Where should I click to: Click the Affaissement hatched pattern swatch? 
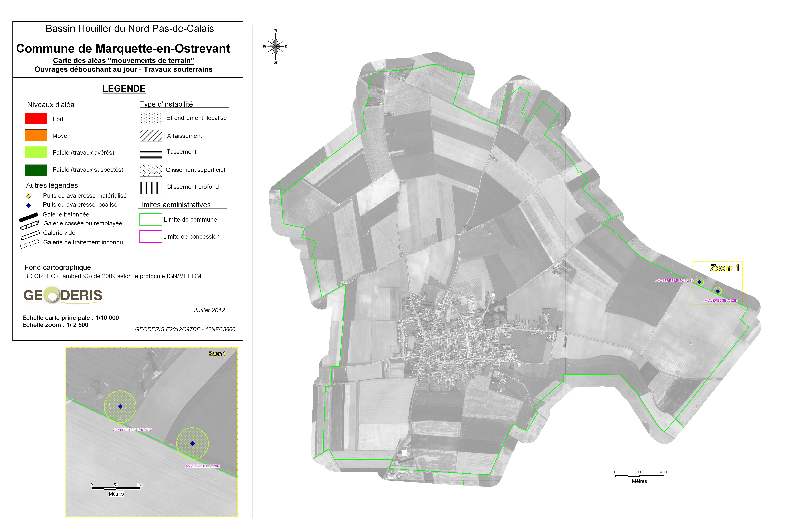151,136
